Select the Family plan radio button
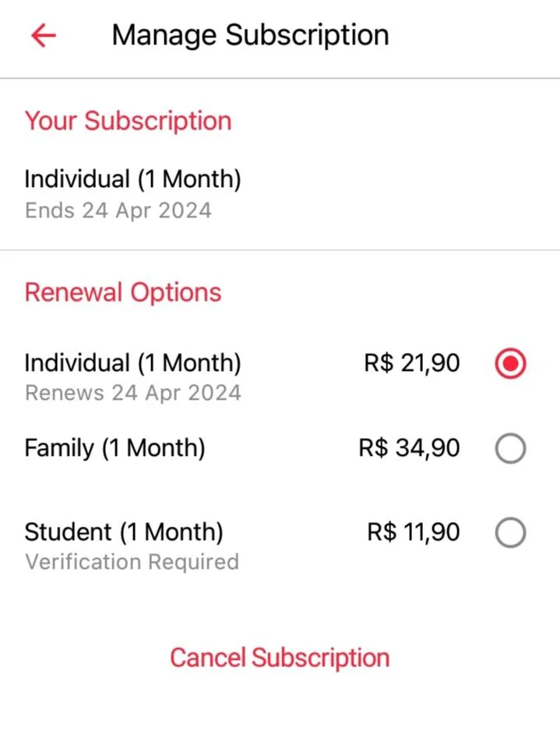Image resolution: width=560 pixels, height=752 pixels. coord(510,448)
